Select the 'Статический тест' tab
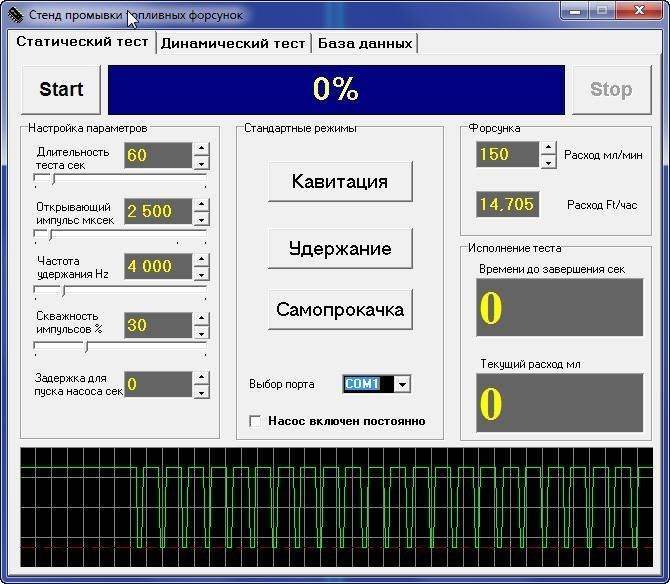The height and width of the screenshot is (584, 670). (x=82, y=42)
